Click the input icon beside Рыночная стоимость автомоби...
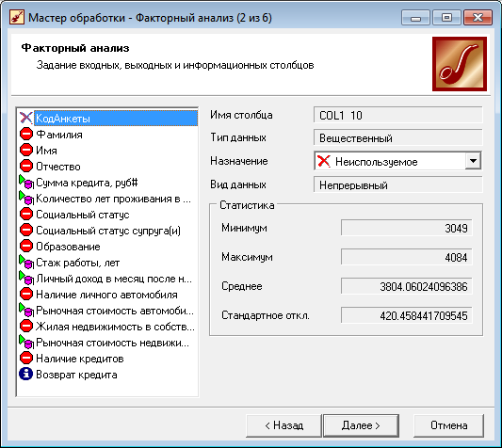Viewport: 502px width, 448px height. (x=26, y=310)
